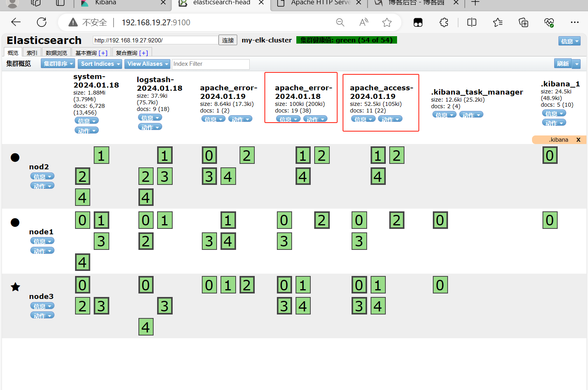Click the green cluster health status indicator
This screenshot has width=588, height=390.
[x=346, y=40]
